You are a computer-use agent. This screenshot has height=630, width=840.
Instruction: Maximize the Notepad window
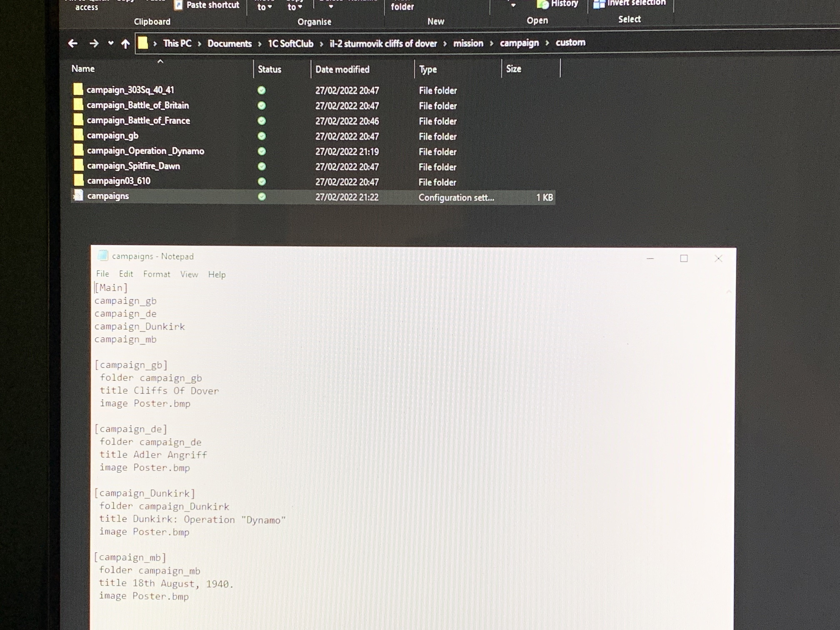click(684, 259)
